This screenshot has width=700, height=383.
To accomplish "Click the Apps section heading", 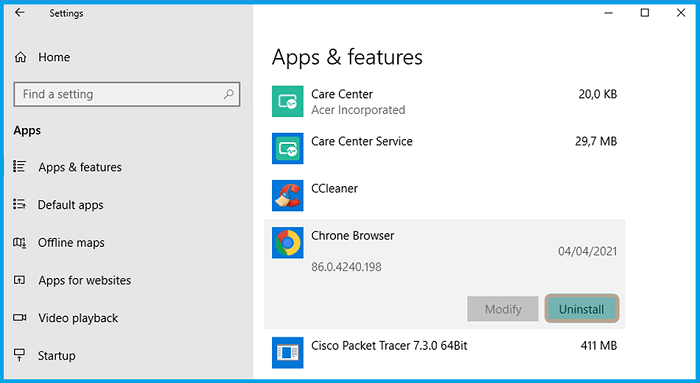I will pos(27,131).
